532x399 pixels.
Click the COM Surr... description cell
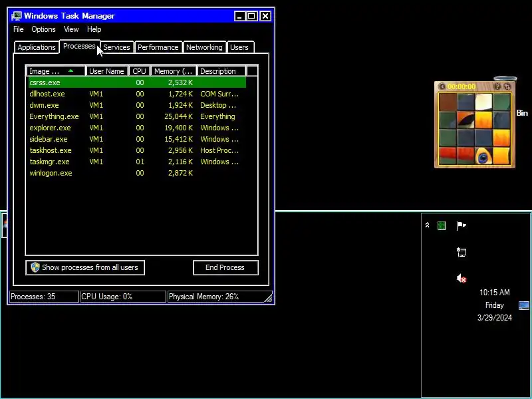219,94
